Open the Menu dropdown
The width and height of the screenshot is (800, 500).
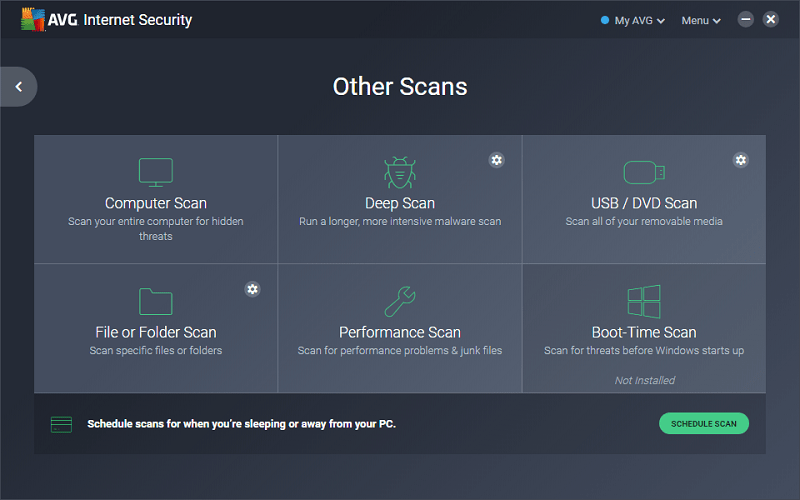tap(701, 20)
